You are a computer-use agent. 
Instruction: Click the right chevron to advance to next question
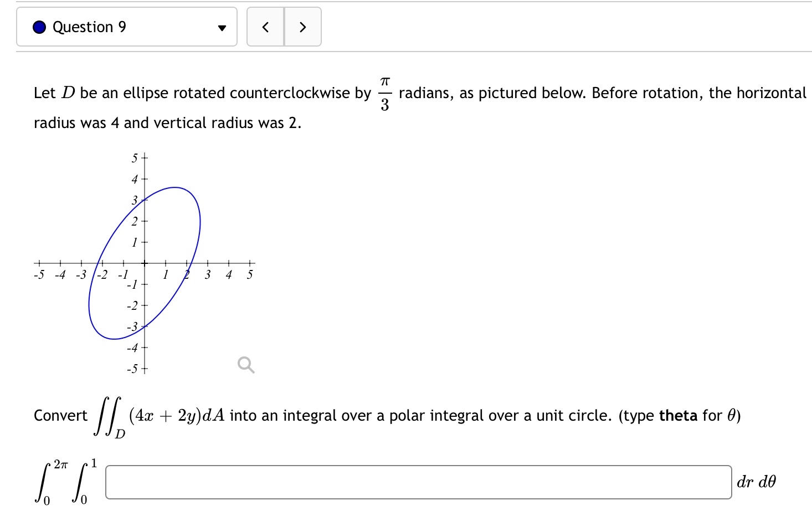tap(302, 27)
